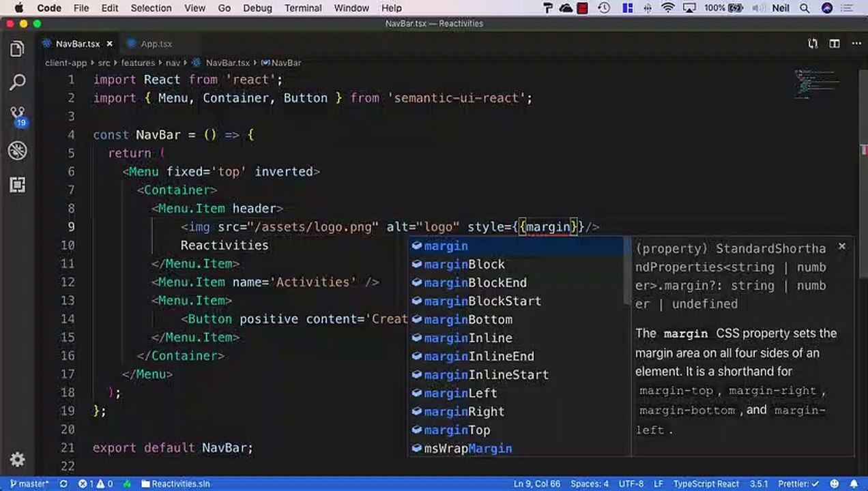Open the View menu

coord(194,8)
